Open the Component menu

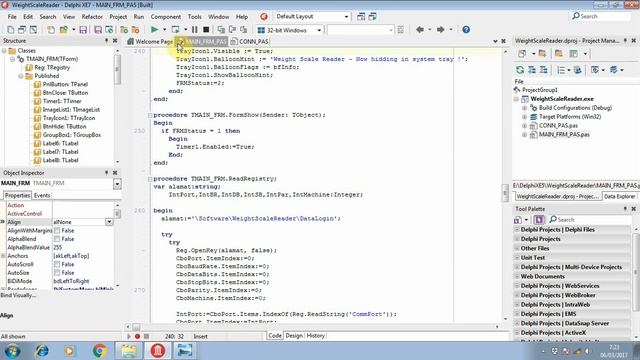click(166, 17)
